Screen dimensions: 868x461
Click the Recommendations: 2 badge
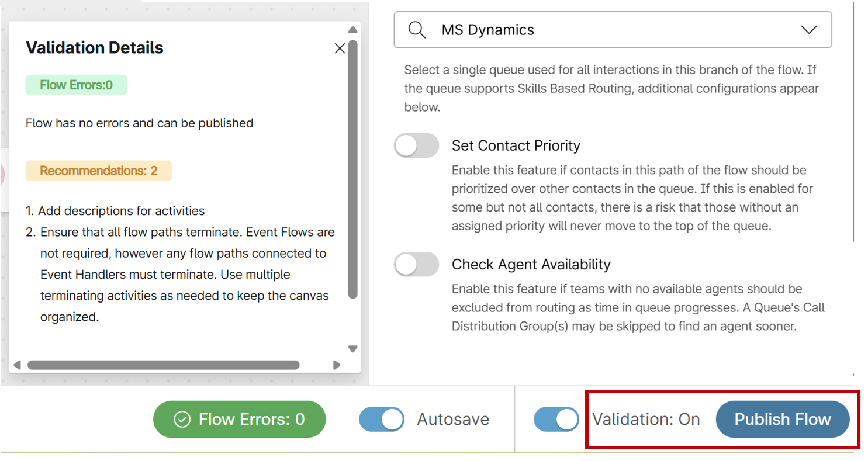pyautogui.click(x=98, y=171)
